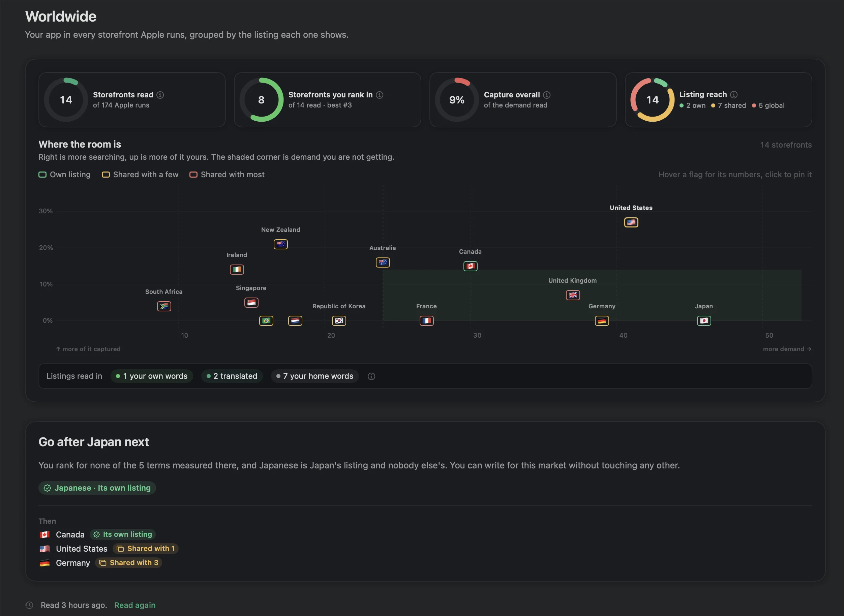Image resolution: width=844 pixels, height=616 pixels.
Task: Click the Shared with a few legend swatch
Action: click(106, 175)
